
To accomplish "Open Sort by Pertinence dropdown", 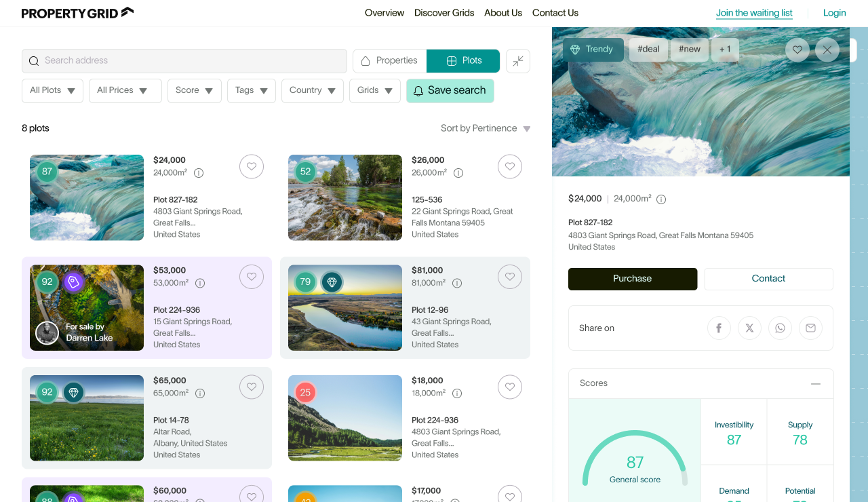I will 486,128.
